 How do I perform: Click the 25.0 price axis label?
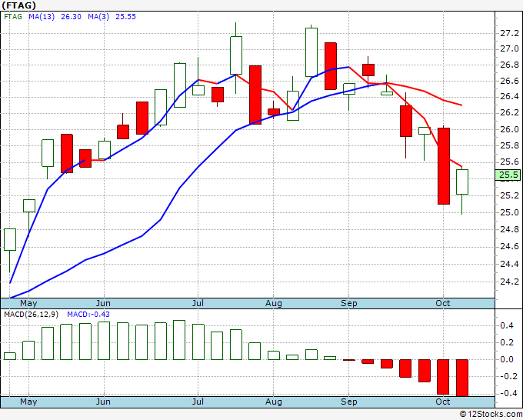[x=509, y=212]
